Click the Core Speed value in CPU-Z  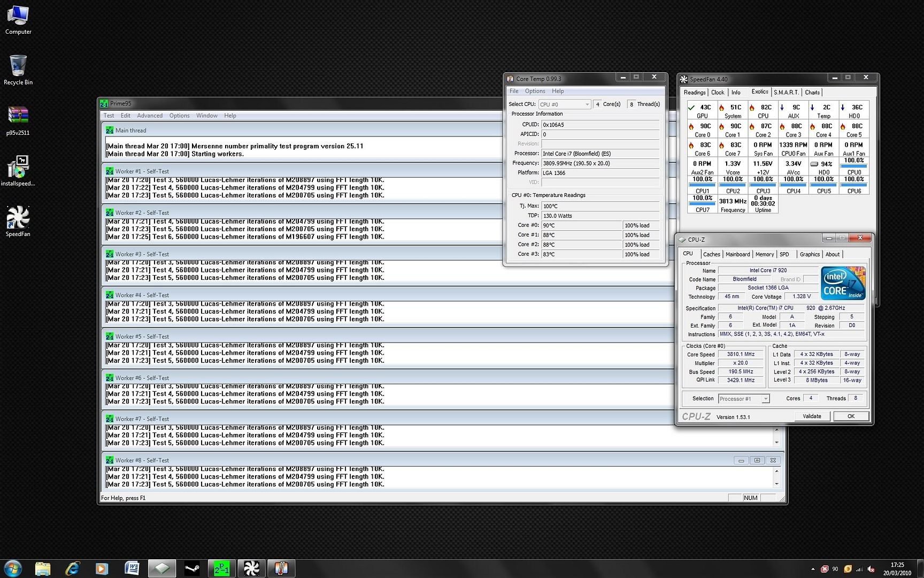coord(741,354)
